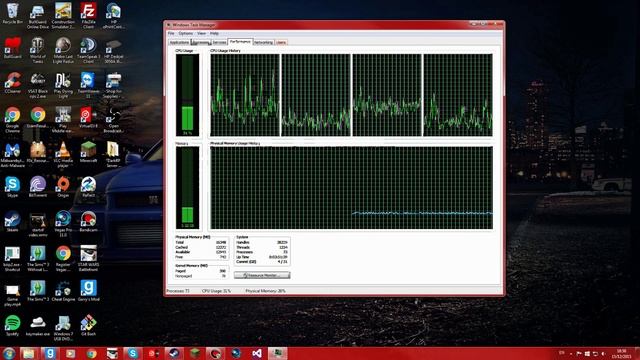The image size is (640, 360).
Task: Select the Construction Simulator desktop icon
Action: click(x=63, y=16)
